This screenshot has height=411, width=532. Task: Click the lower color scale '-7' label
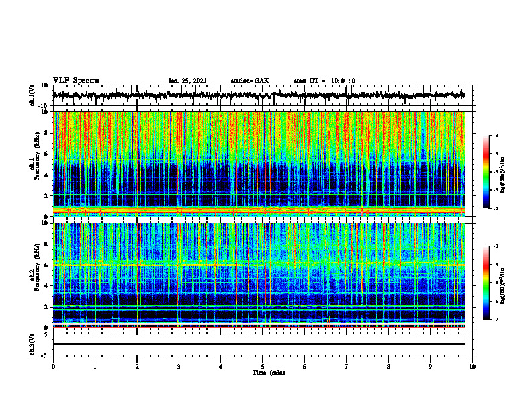(x=496, y=319)
